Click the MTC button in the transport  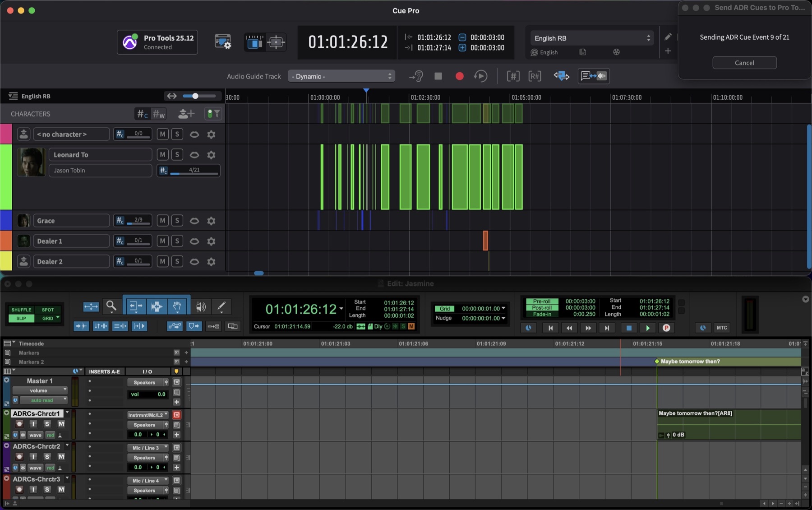722,328
